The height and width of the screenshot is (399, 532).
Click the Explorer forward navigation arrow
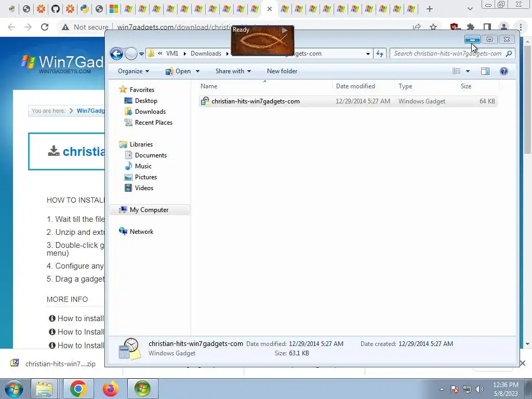[x=131, y=54]
